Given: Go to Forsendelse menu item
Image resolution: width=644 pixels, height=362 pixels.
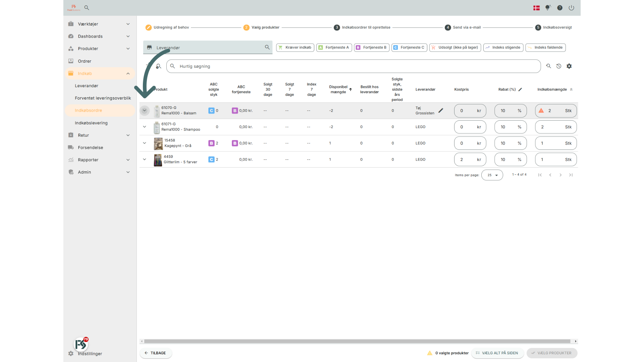Looking at the screenshot, I should tap(91, 147).
